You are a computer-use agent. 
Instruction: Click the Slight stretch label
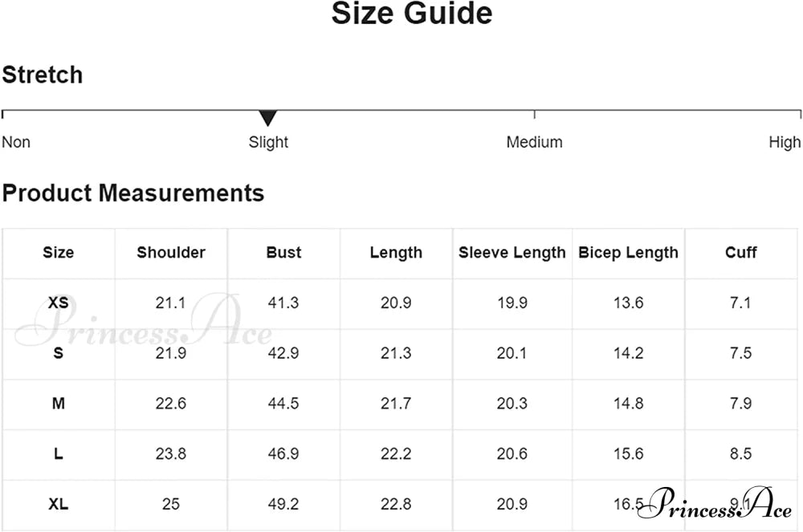coord(268,142)
